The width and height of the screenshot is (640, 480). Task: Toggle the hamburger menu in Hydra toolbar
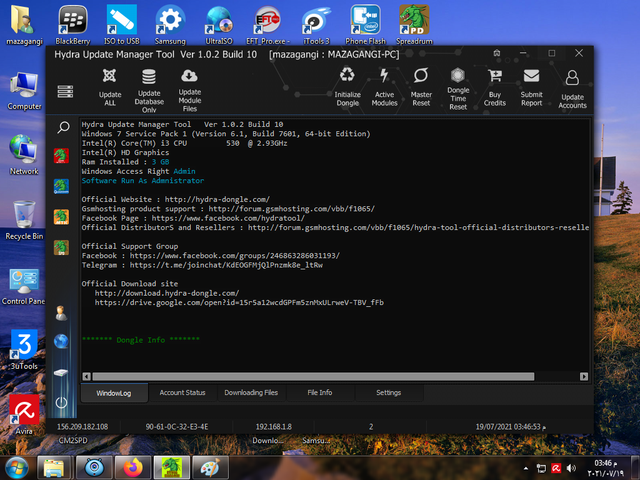[x=65, y=91]
